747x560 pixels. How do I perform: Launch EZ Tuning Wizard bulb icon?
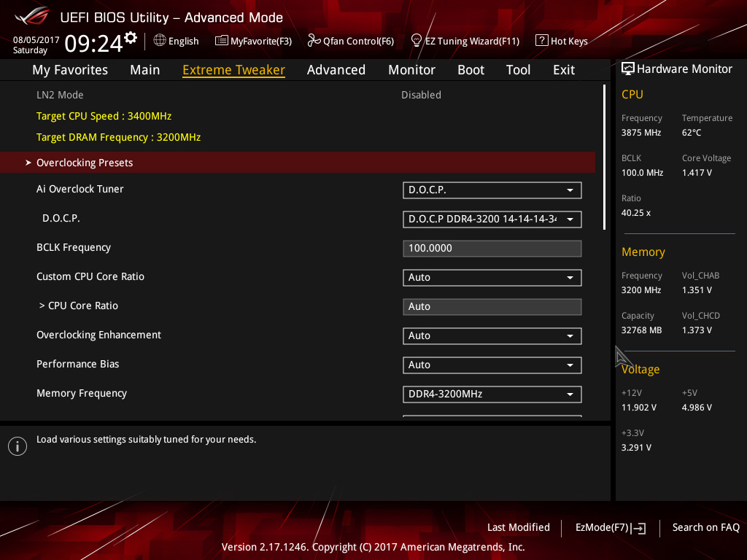coord(417,41)
